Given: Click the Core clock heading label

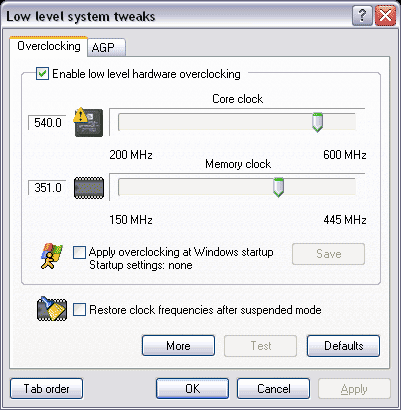Looking at the screenshot, I should (x=238, y=99).
